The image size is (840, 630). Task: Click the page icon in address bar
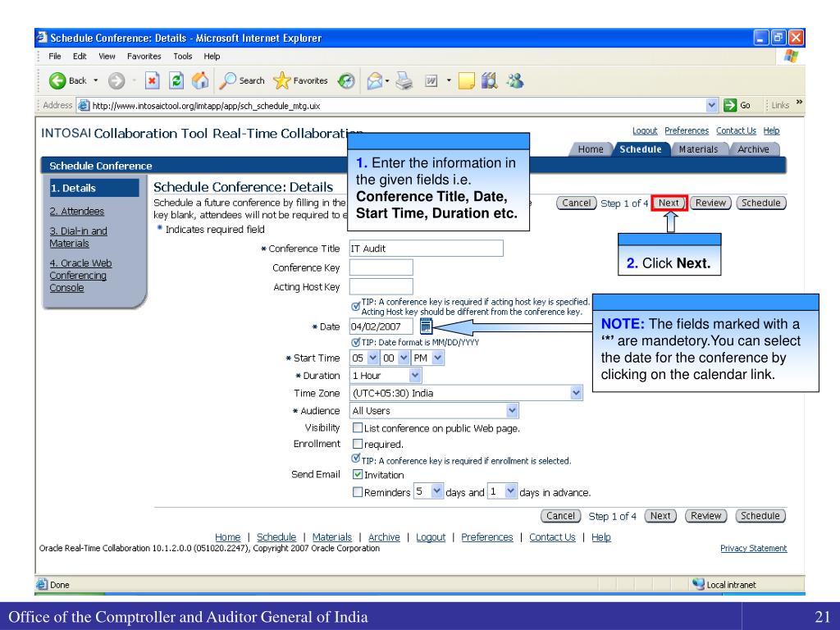coord(83,106)
